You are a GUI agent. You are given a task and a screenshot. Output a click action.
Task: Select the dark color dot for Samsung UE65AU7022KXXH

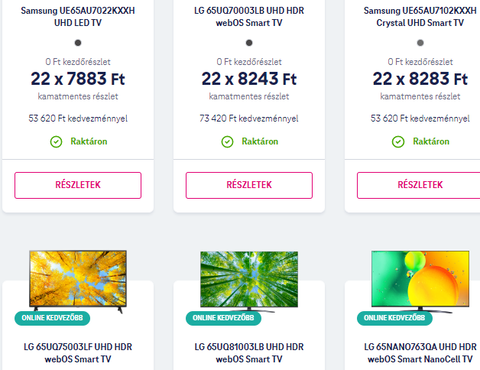[x=78, y=43]
